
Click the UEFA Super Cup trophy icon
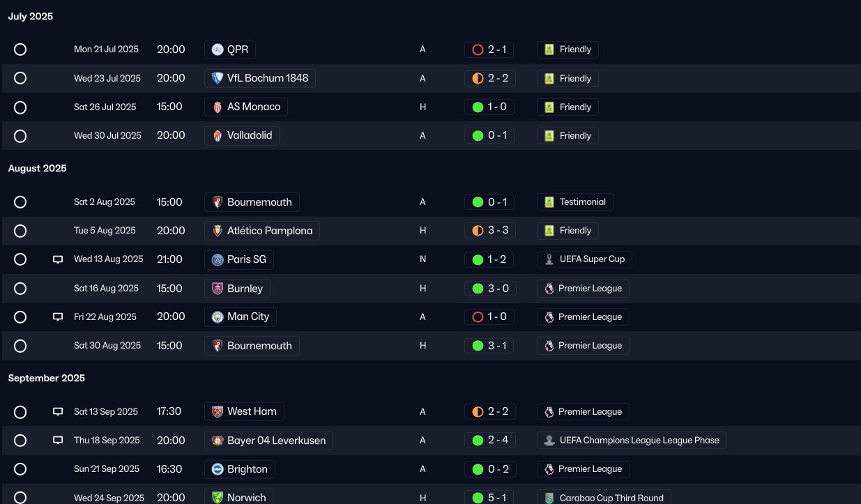[x=549, y=259]
